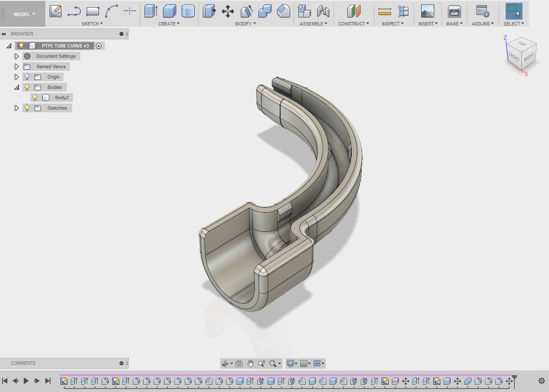Expand the Named Views node

tap(17, 66)
